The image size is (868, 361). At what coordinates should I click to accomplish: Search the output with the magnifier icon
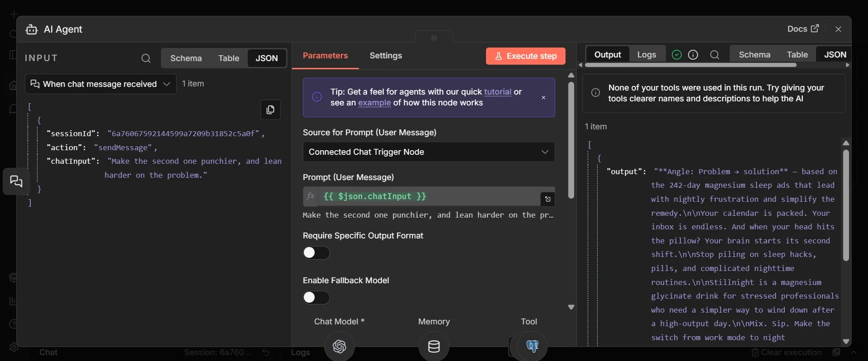[715, 55]
